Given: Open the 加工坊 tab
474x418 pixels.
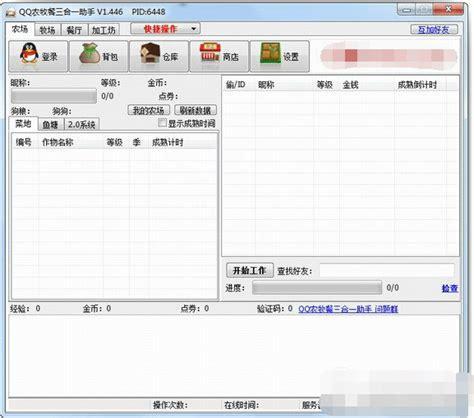Looking at the screenshot, I should click(x=104, y=30).
